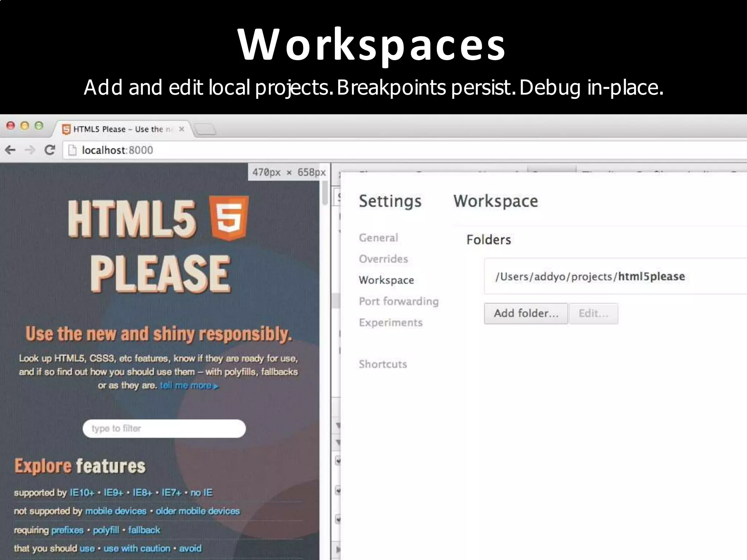Click the browser forward arrow
This screenshot has height=560, width=747.
[x=30, y=150]
